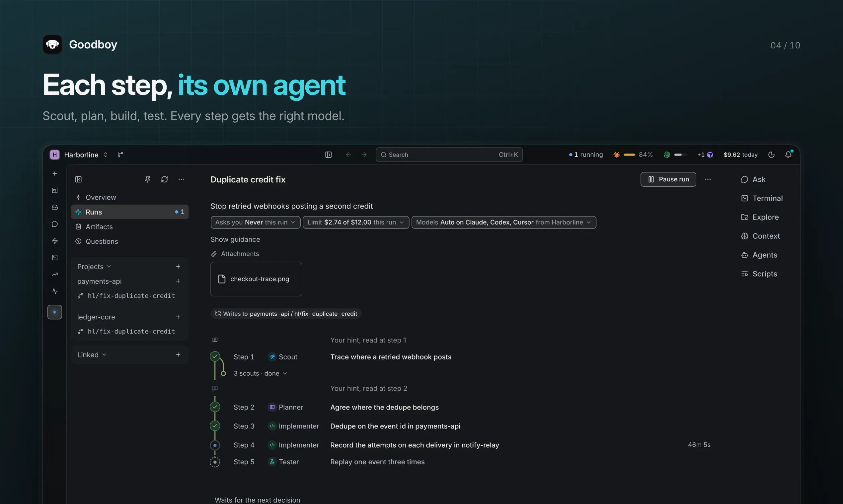Open the Harborline workspace switcher
This screenshot has width=843, height=504.
tap(79, 155)
